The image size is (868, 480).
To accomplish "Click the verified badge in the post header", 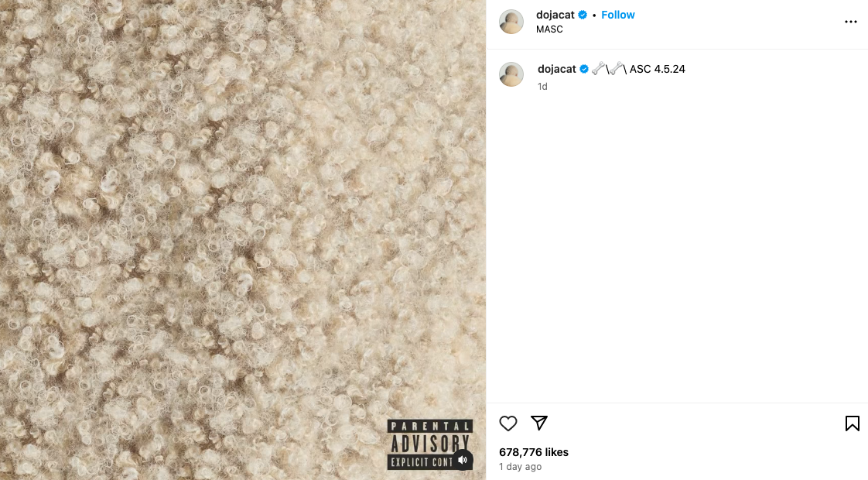I will (583, 15).
